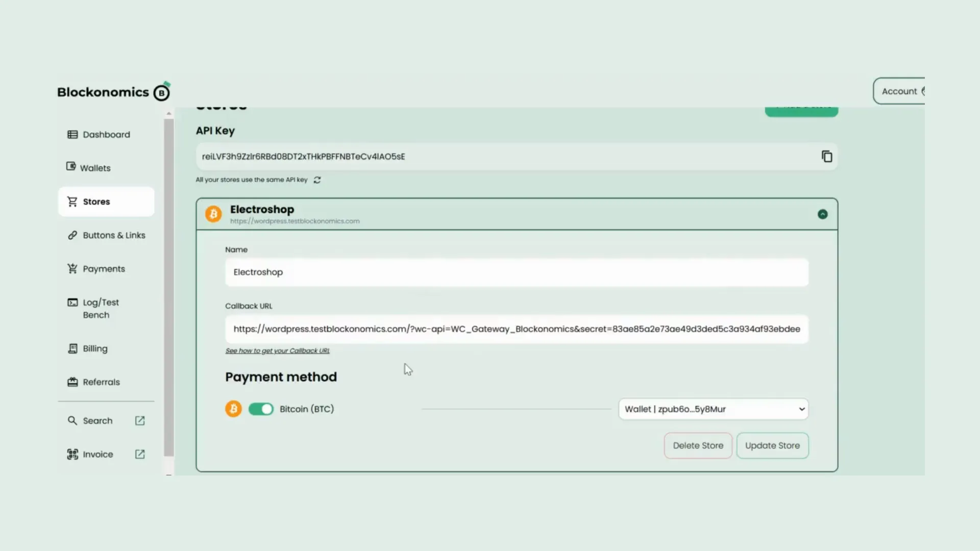The width and height of the screenshot is (980, 551).
Task: Regenerate API key with the refresh icon
Action: point(317,180)
